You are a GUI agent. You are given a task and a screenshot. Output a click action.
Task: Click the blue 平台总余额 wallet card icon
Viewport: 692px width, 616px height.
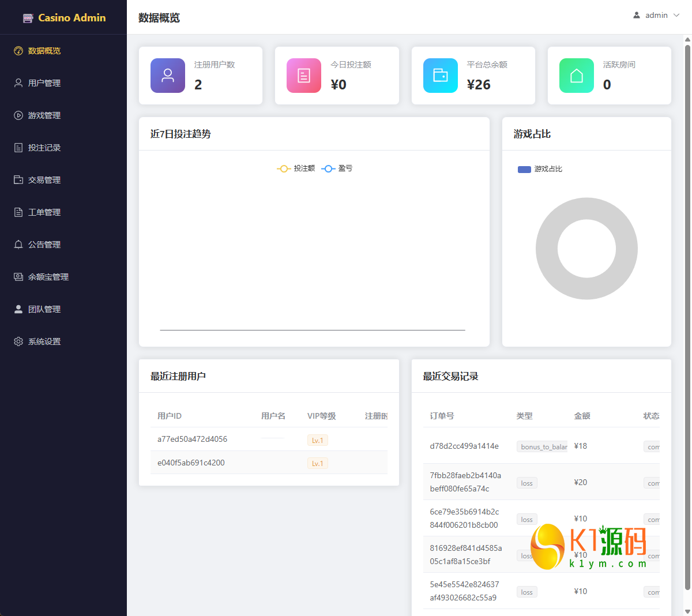pyautogui.click(x=441, y=76)
